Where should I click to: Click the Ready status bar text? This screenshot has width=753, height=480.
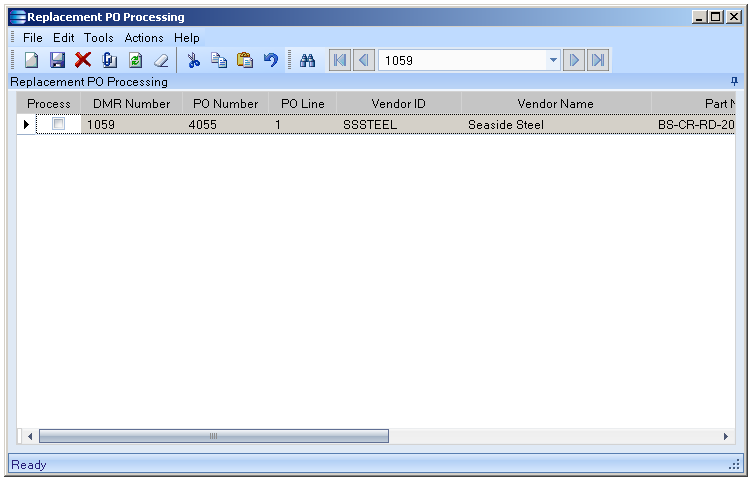tap(29, 465)
